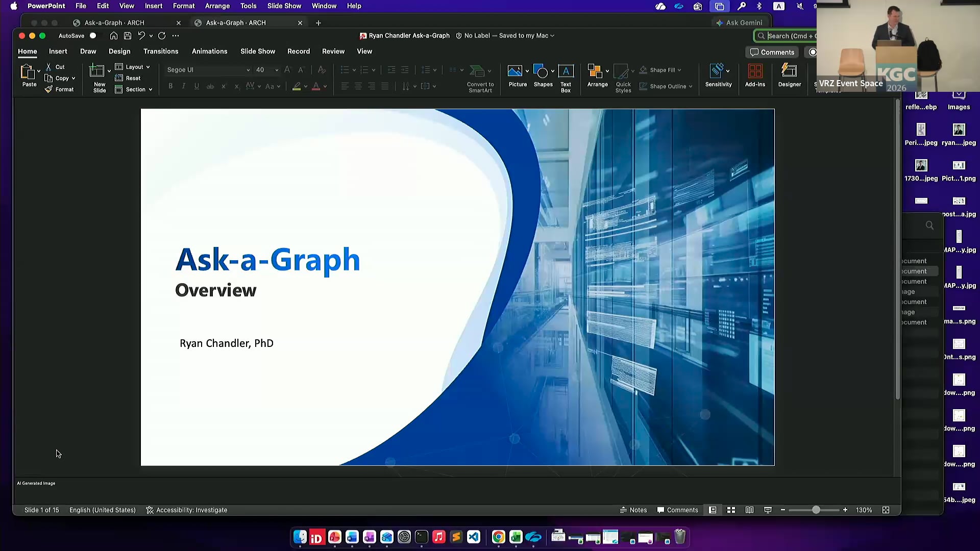
Task: Switch to Slide Sorter view
Action: point(731,510)
